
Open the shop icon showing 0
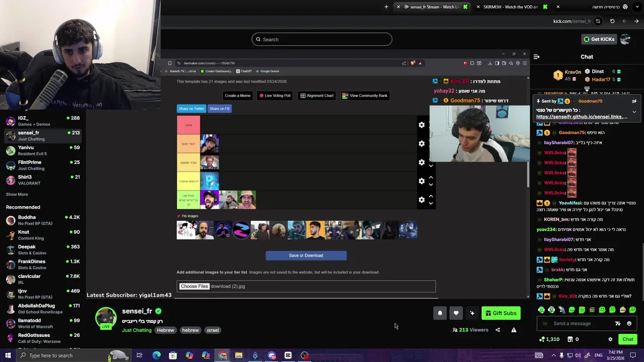click(573, 339)
